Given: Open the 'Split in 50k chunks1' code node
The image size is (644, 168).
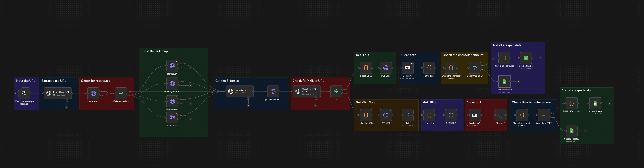Looking at the screenshot, I should coord(504,58).
